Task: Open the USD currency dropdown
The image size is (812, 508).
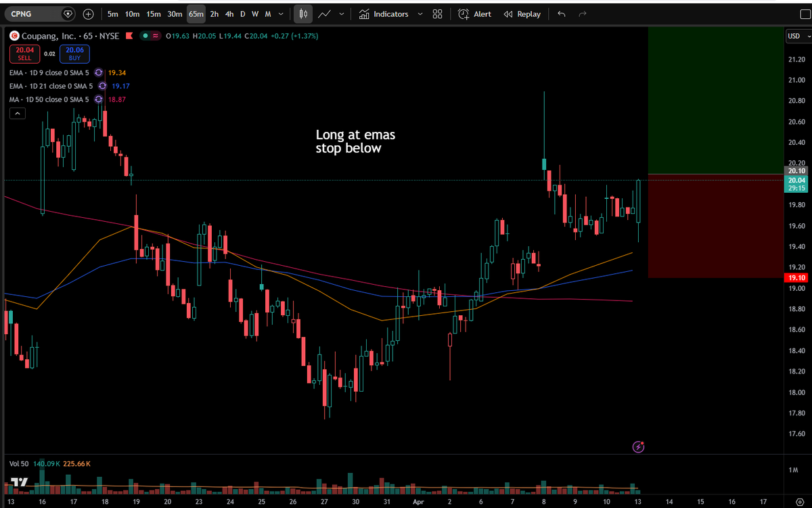Action: 798,36
